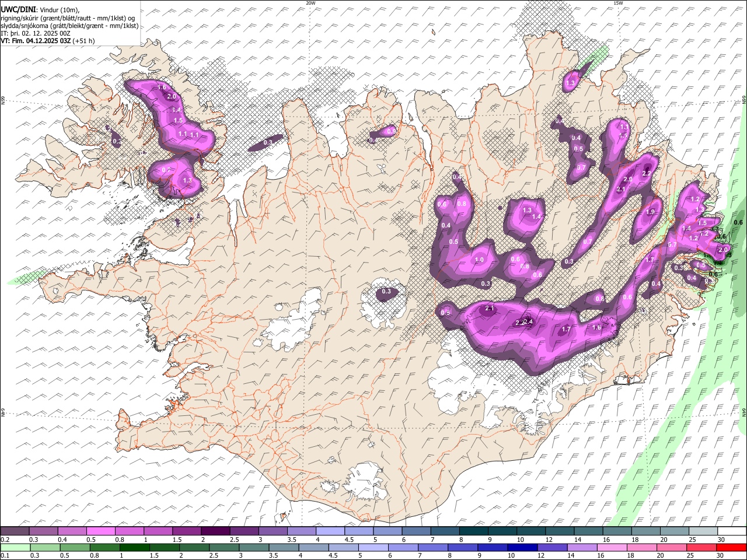This screenshot has width=747, height=560.
Task: Select the light lavender swatch starting at 4 in the top legend row
Action: coord(330,531)
